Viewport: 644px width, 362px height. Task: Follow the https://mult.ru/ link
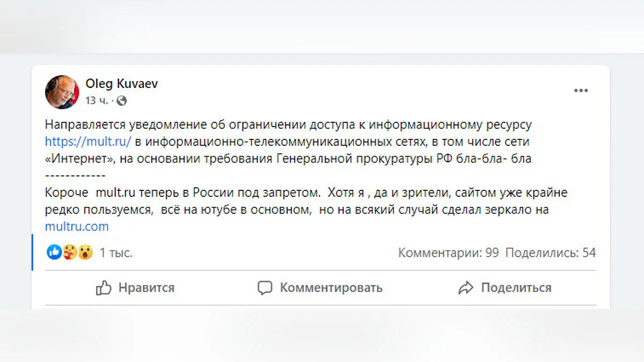pos(89,142)
